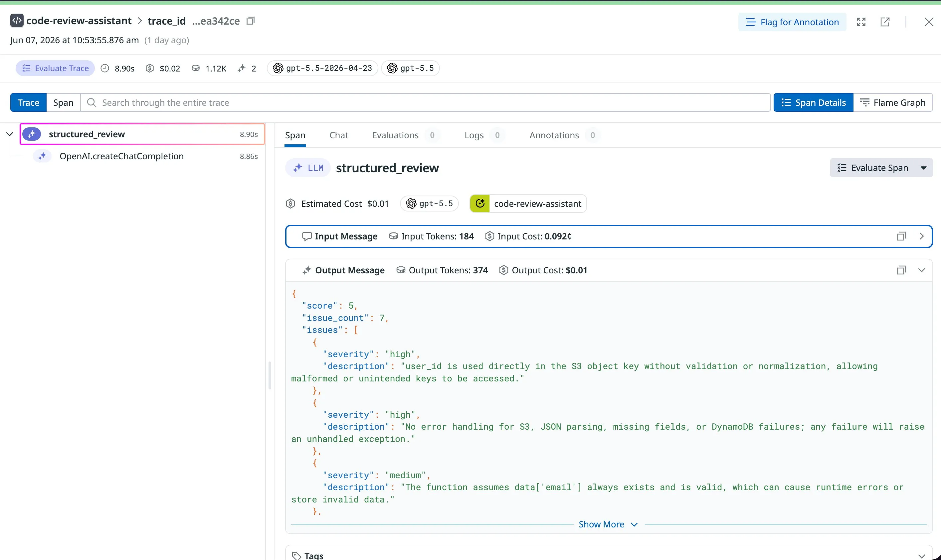
Task: Click the LLM span type badge
Action: pos(308,168)
